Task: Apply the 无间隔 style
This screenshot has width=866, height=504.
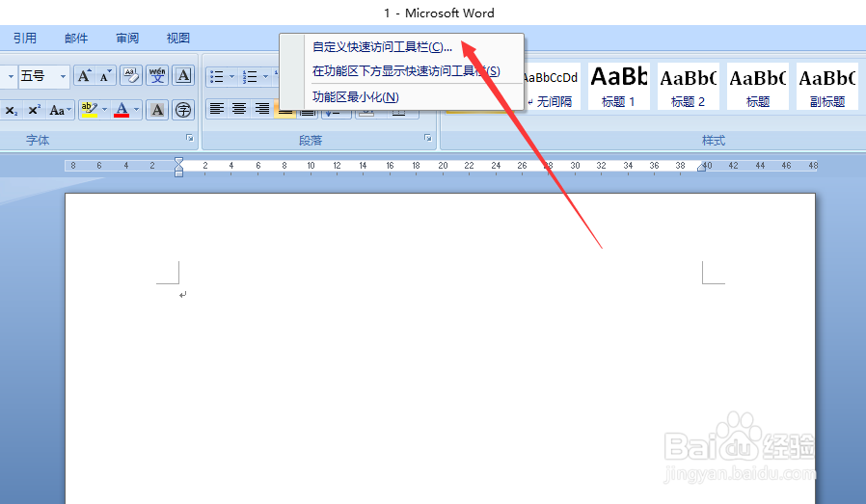Action: [x=552, y=87]
